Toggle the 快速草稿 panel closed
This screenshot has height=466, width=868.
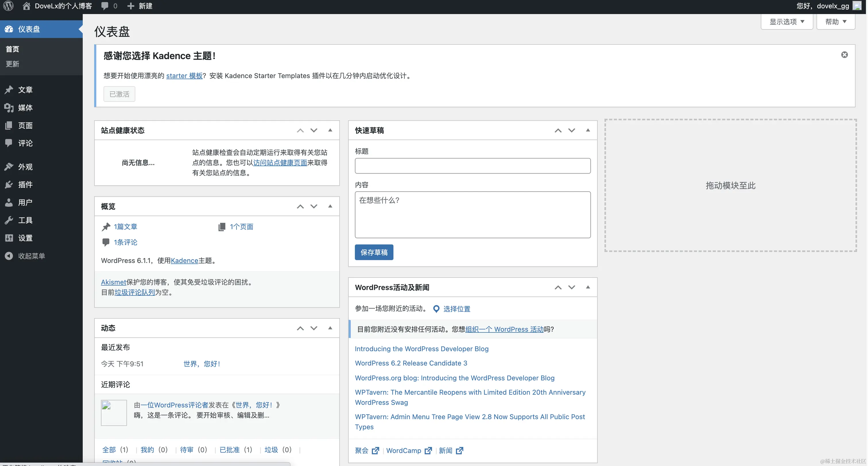coord(588,130)
